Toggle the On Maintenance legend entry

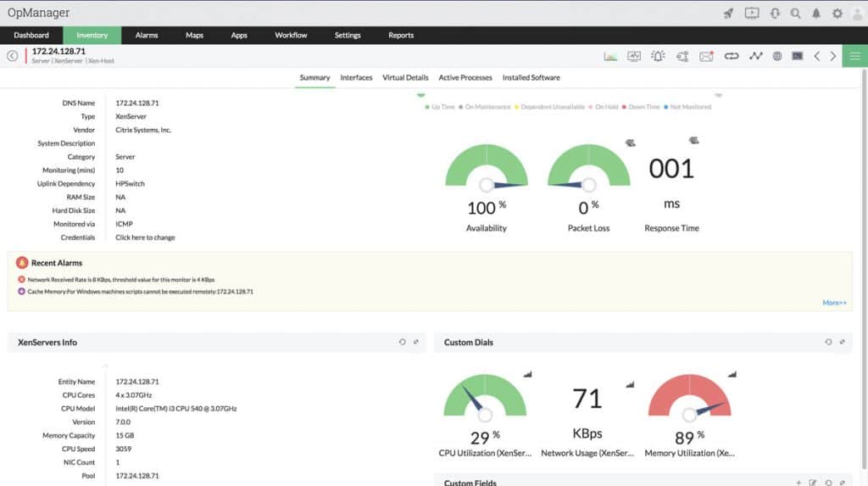tap(484, 107)
